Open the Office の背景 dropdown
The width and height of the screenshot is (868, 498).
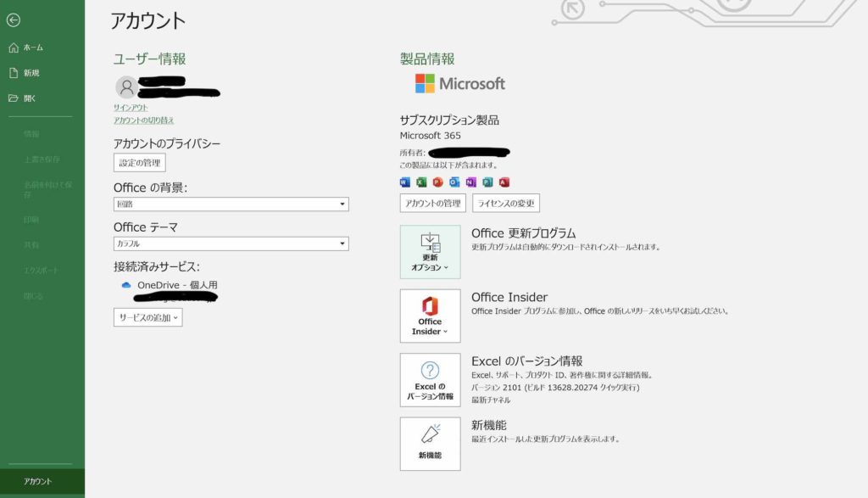(231, 204)
